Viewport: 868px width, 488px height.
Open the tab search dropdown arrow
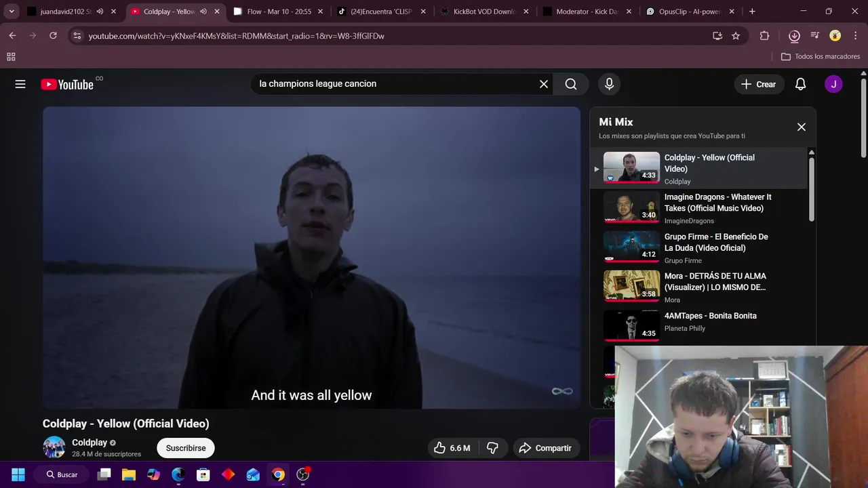click(12, 12)
